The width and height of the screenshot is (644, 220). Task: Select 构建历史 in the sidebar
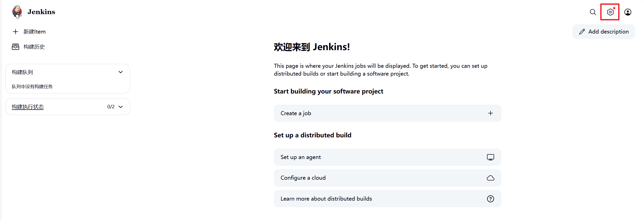(x=34, y=47)
